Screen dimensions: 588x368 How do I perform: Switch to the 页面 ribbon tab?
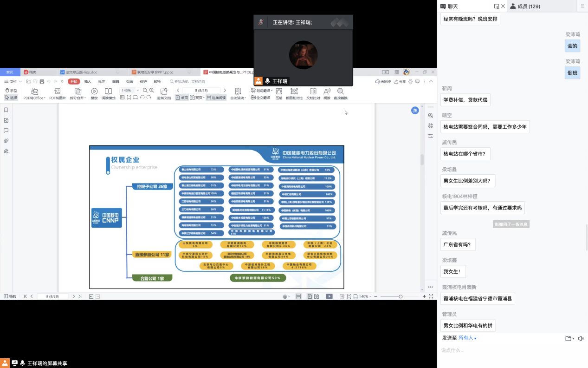[129, 81]
